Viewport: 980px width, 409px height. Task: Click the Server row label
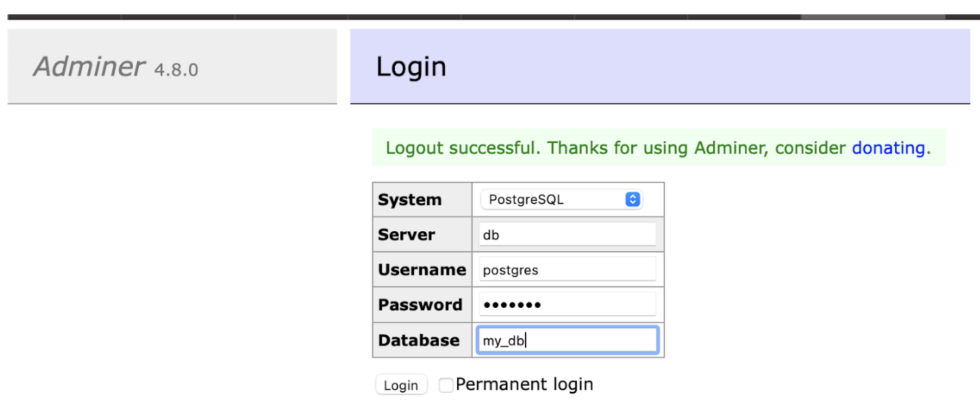(x=407, y=235)
